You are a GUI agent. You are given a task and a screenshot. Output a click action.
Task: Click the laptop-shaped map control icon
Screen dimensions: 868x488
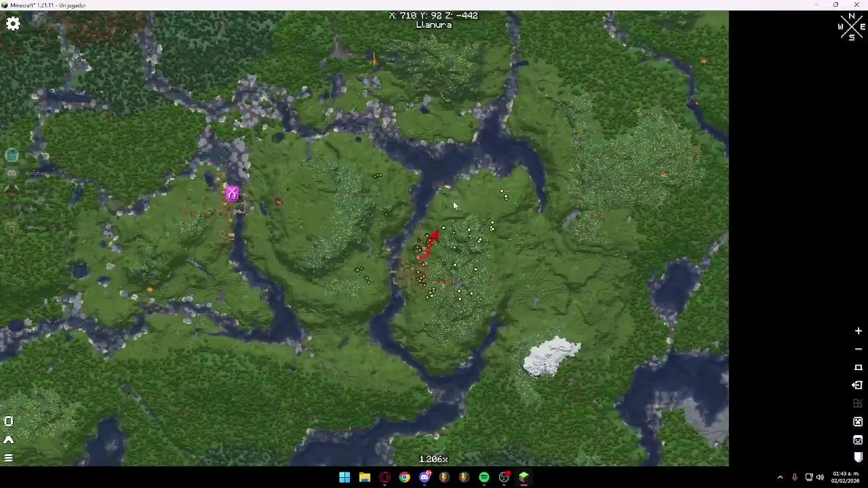click(858, 367)
